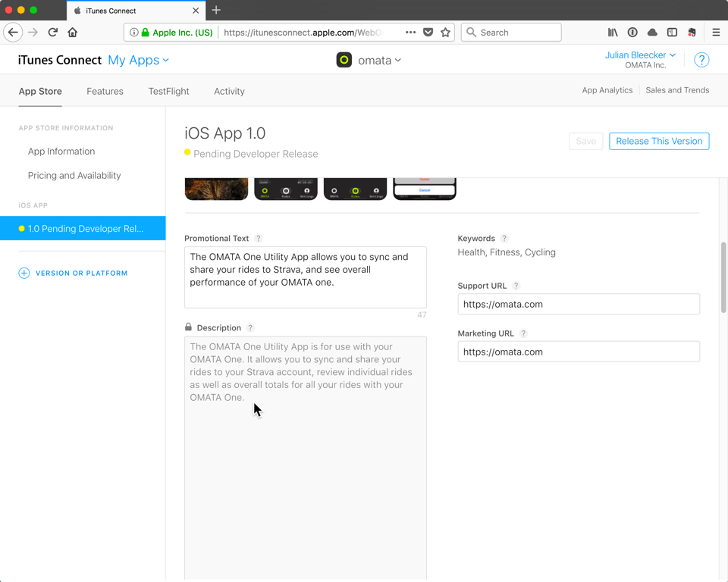
Task: Open the browser home page icon
Action: (73, 33)
